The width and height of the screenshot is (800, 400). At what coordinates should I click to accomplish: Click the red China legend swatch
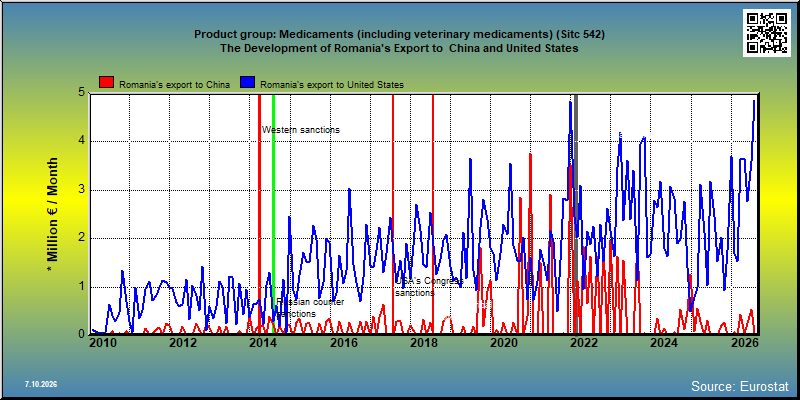107,83
